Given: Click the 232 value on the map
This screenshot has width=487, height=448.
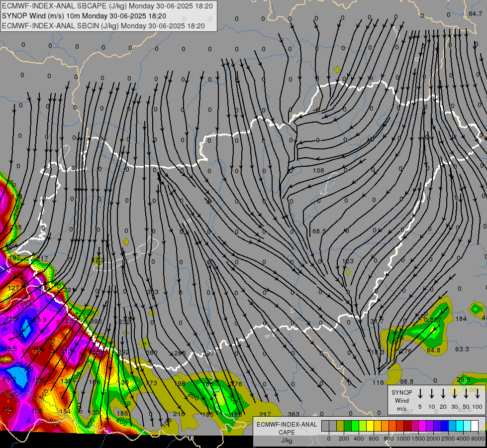Looking at the screenshot, I should click(x=124, y=322).
